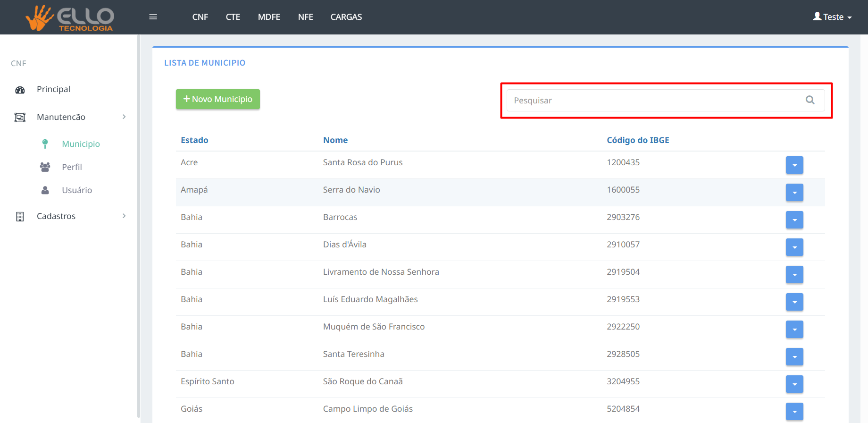Sort by the Código do IBGE header
This screenshot has height=423, width=868.
tap(638, 140)
